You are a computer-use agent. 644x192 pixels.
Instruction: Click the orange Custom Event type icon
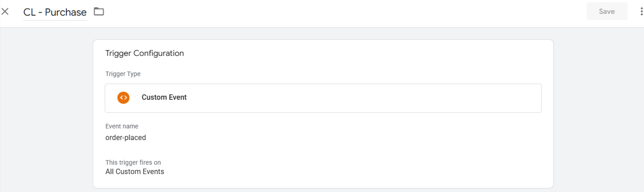[x=123, y=97]
